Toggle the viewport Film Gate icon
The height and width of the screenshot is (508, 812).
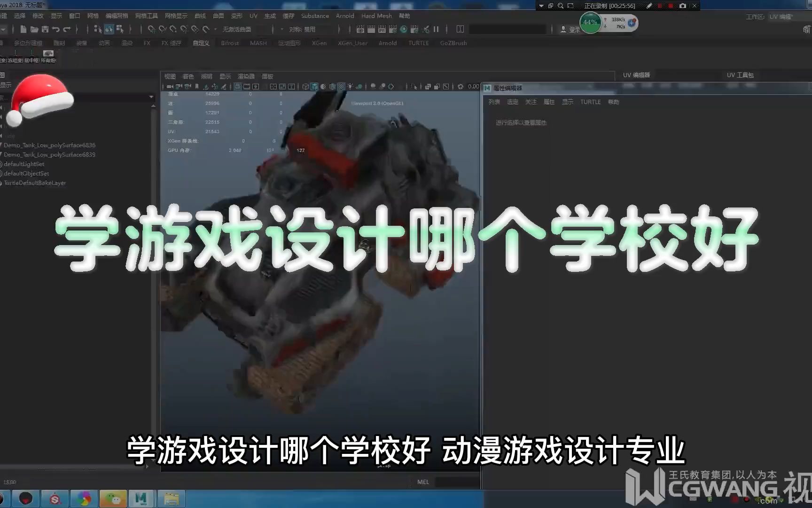(x=247, y=87)
